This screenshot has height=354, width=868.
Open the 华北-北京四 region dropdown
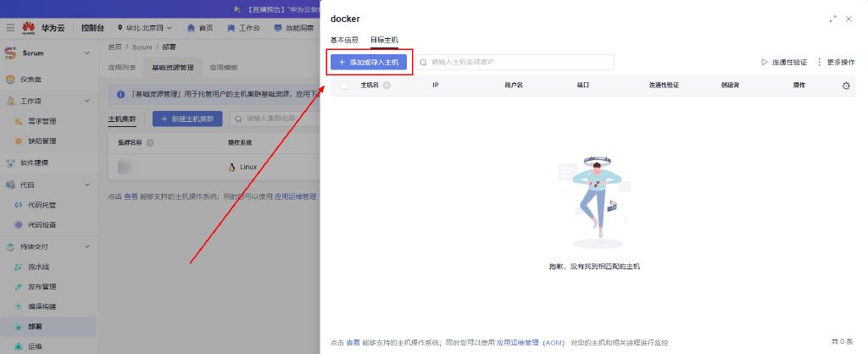coord(144,28)
